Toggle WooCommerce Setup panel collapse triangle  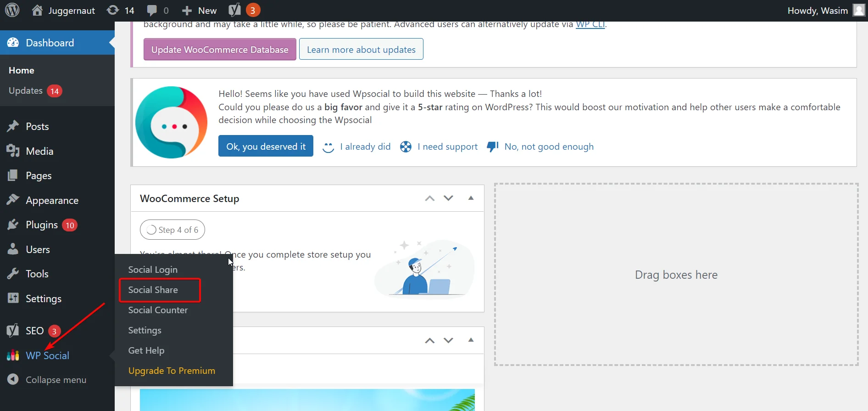point(471,198)
